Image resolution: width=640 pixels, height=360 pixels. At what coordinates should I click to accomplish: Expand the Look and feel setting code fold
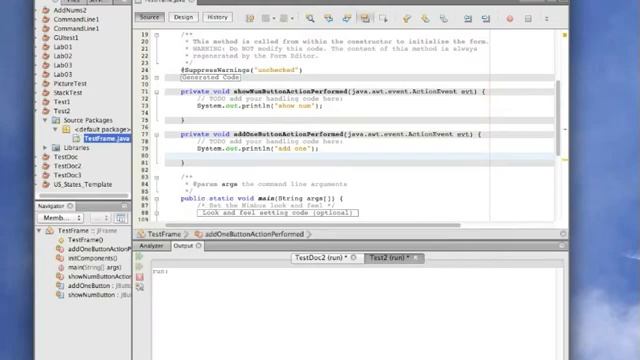[157, 213]
